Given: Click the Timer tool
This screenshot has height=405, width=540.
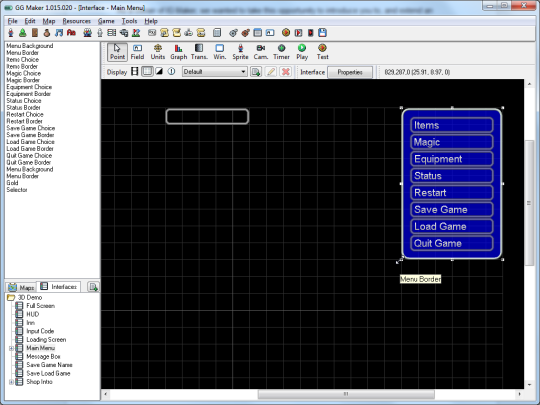Looking at the screenshot, I should point(281,52).
